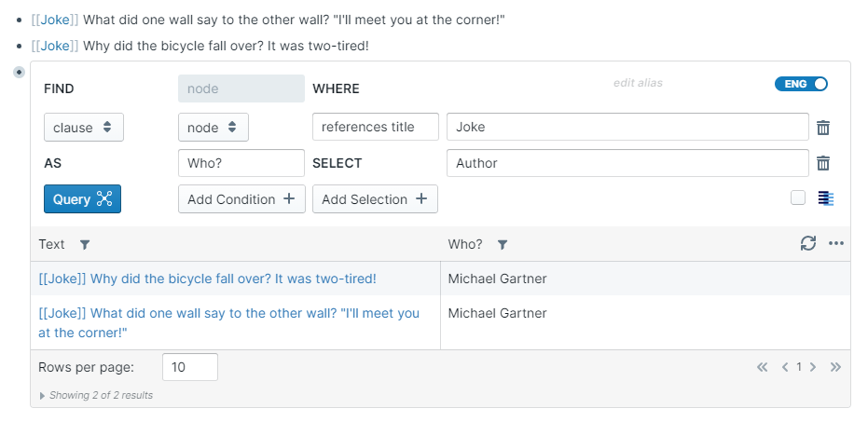Open the bicycle joke result link
868x422 pixels.
click(207, 279)
